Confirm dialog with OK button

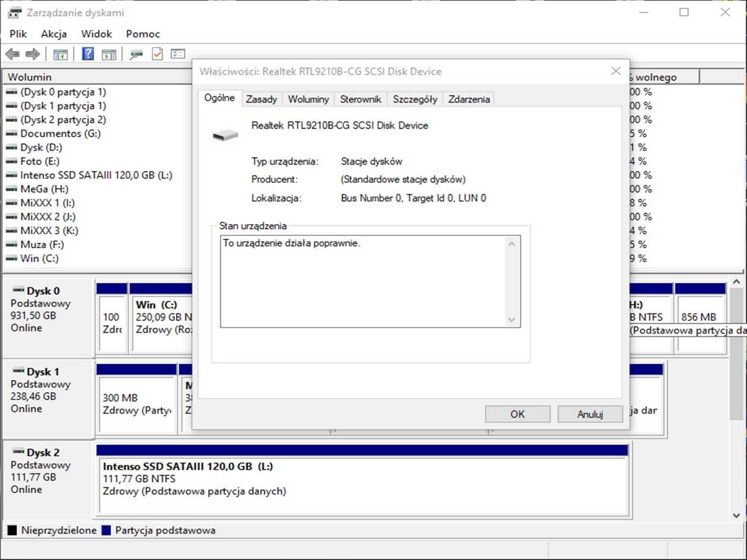[517, 414]
